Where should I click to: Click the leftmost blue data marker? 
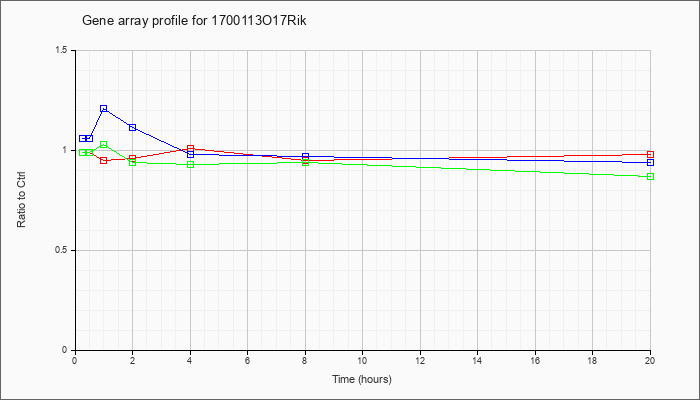point(83,138)
